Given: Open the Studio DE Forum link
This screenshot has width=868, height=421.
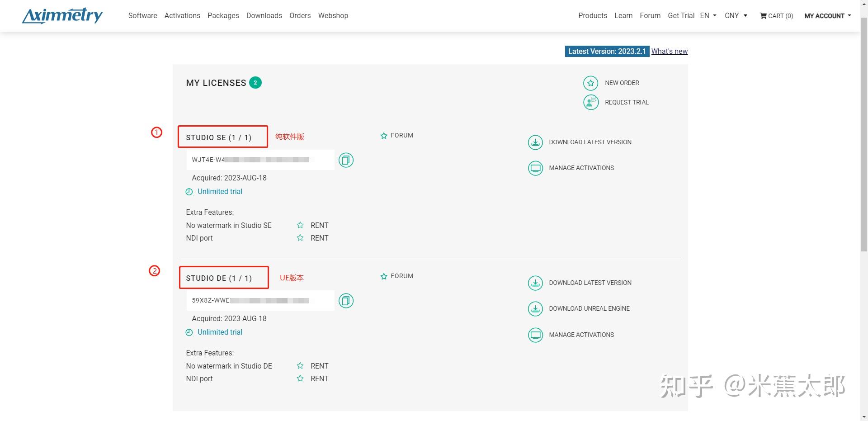Looking at the screenshot, I should (401, 276).
